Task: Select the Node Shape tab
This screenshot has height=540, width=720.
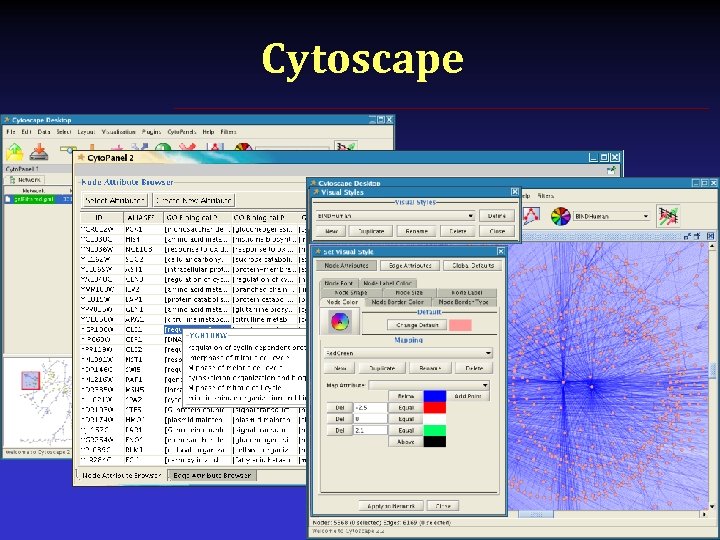Action: tap(350, 292)
